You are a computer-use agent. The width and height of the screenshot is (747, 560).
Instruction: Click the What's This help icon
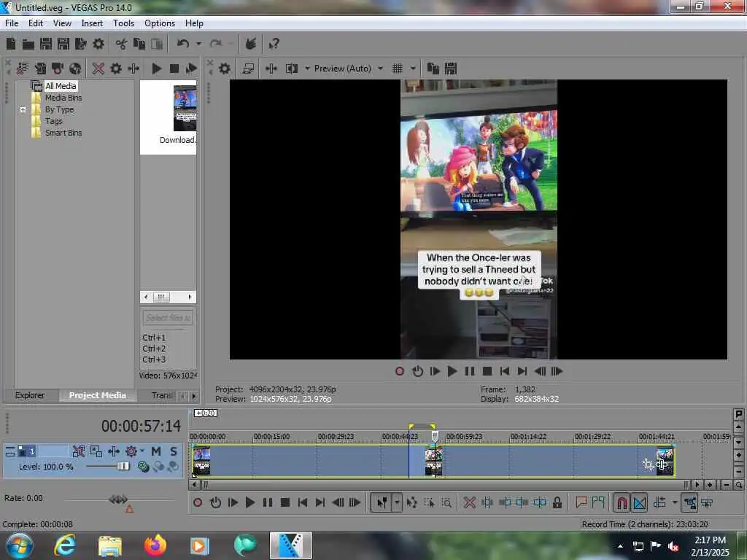(274, 44)
